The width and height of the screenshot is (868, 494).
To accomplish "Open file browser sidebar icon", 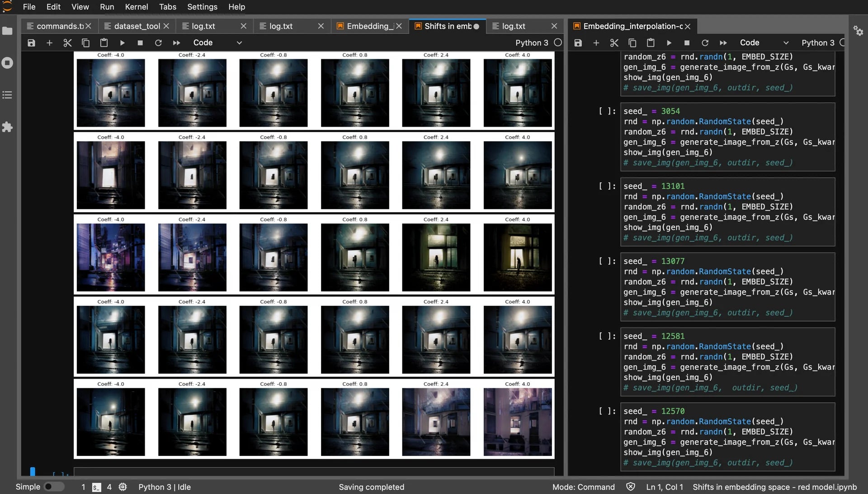I will click(7, 31).
